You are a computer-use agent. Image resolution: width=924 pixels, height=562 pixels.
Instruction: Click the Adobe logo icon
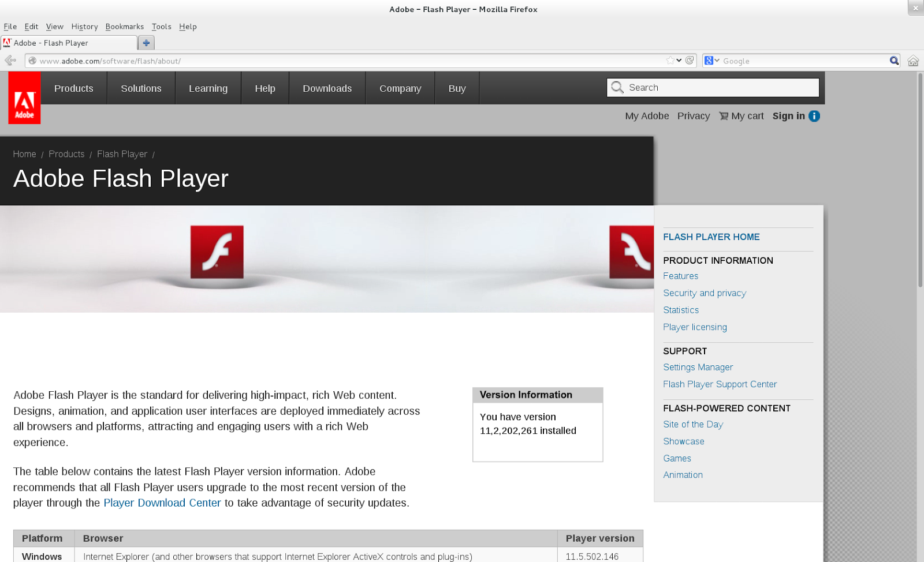[x=24, y=98]
